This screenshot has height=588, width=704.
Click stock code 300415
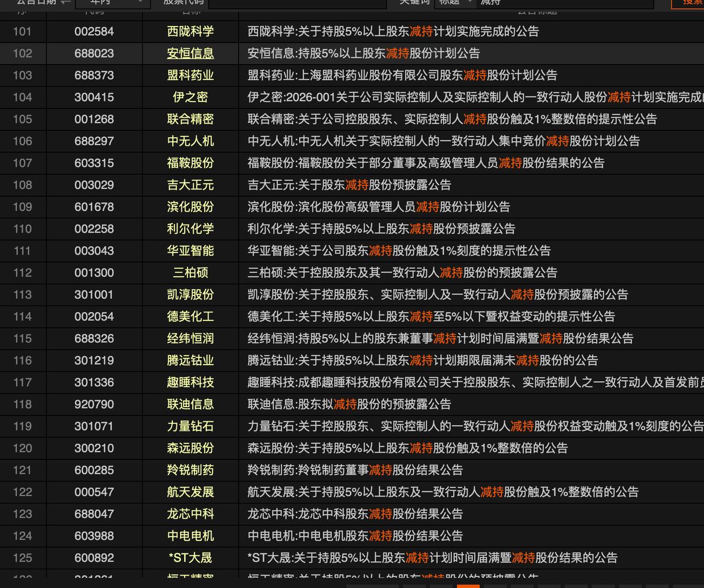(x=94, y=98)
